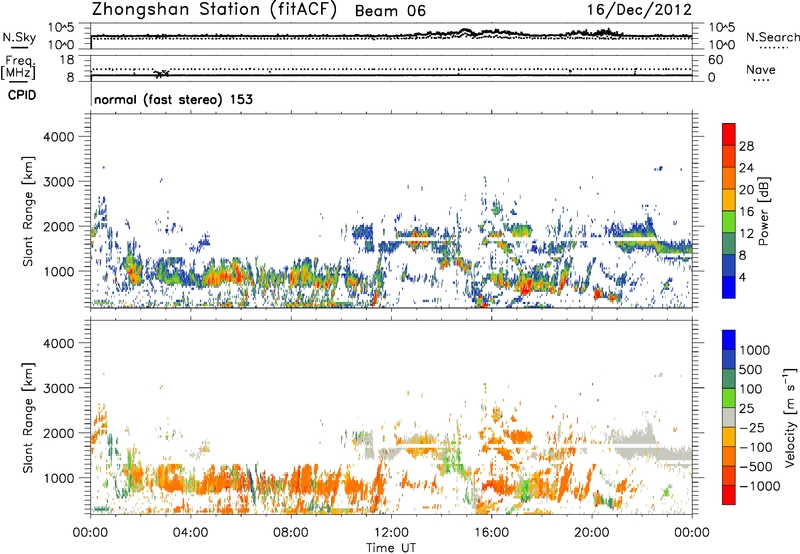The height and width of the screenshot is (554, 800).
Task: Click the Freq. [MHz] axis label
Action: coord(18,68)
